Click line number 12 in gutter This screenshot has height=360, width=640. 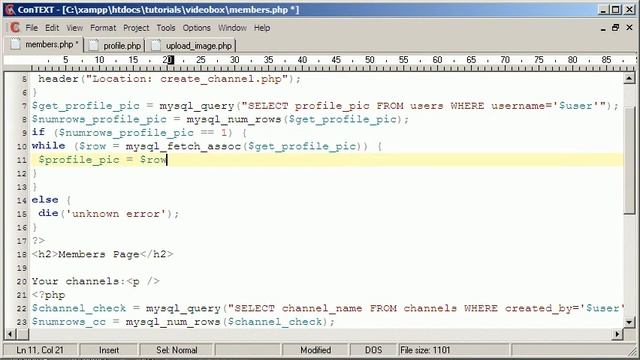[22, 173]
